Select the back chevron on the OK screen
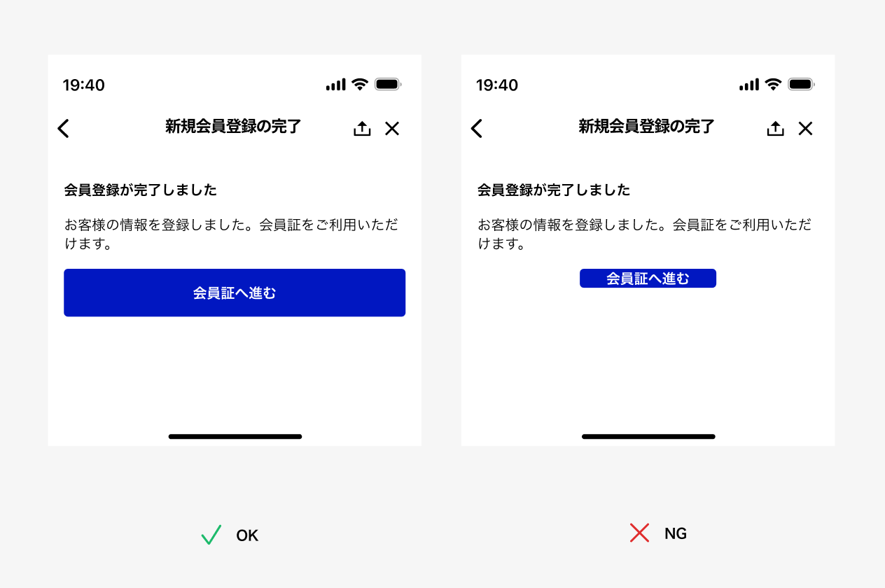The height and width of the screenshot is (588, 885). coord(63,128)
